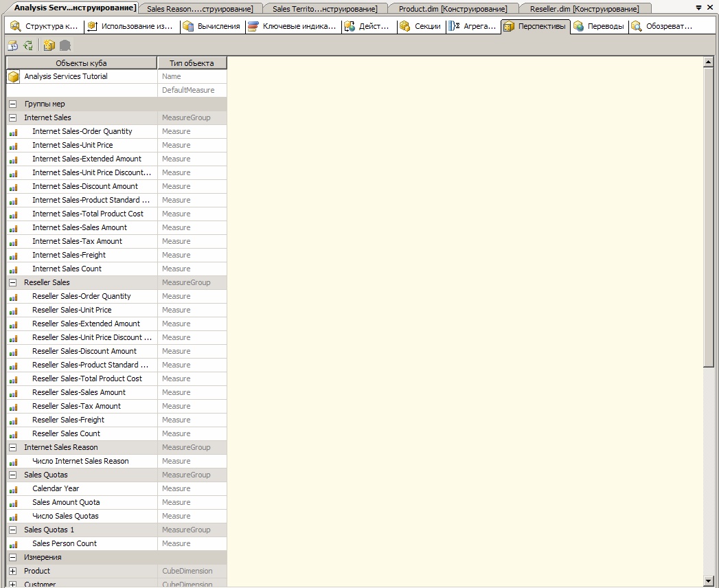719x588 pixels.
Task: Switch to the Sales Reason document tab
Action: 200,9
